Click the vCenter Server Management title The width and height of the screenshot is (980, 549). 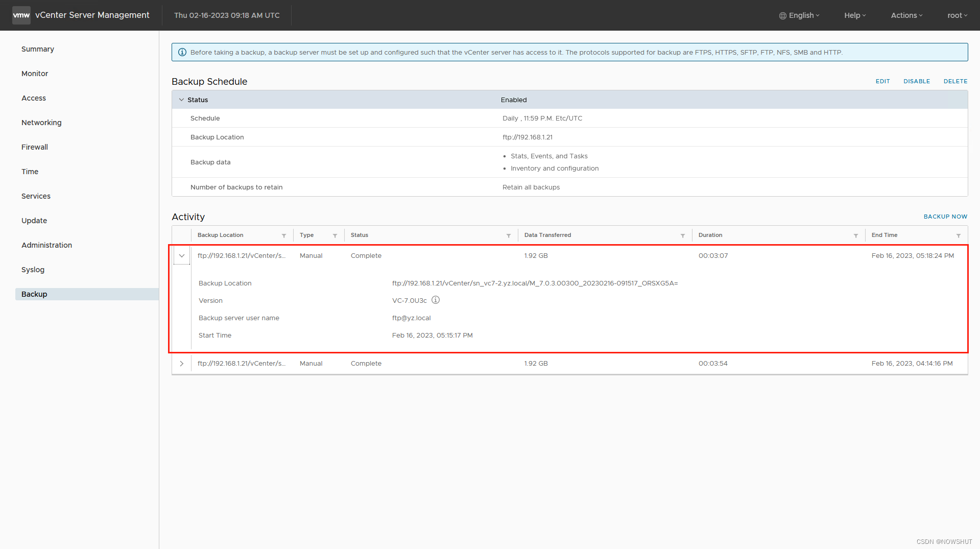(x=92, y=15)
